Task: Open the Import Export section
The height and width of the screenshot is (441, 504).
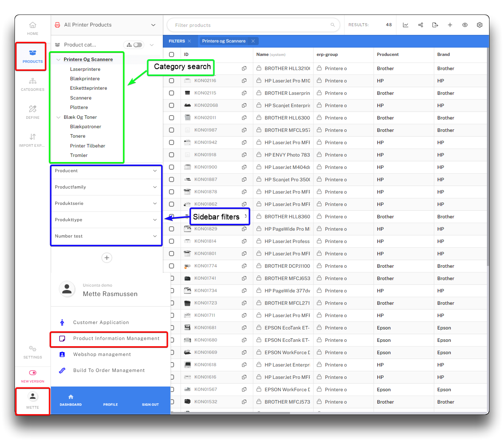Action: [x=33, y=140]
